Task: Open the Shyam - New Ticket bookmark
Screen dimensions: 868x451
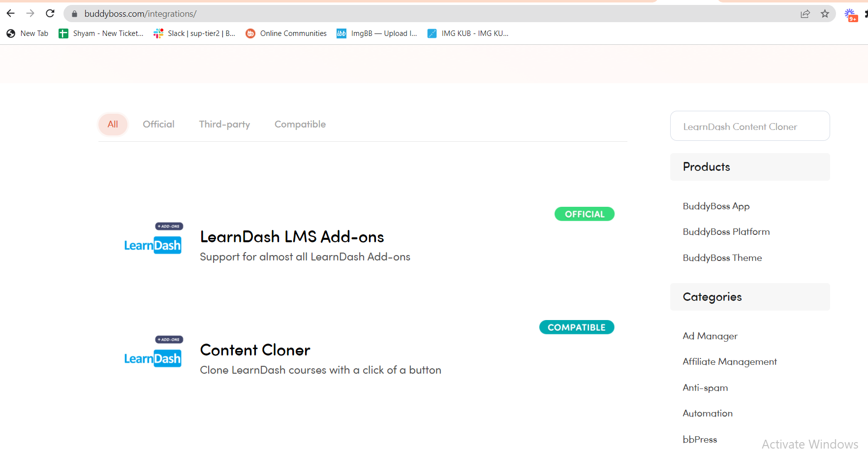Action: pos(101,33)
